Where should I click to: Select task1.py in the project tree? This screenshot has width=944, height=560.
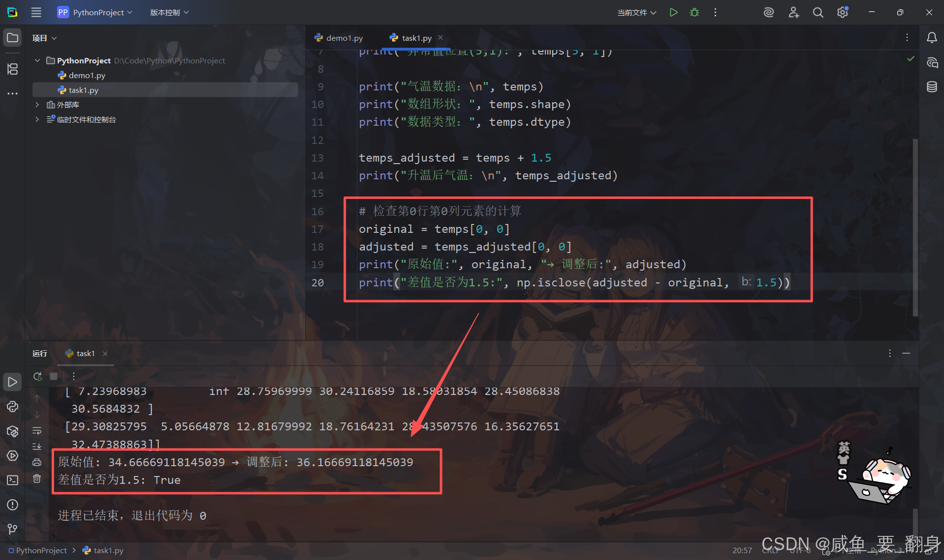click(x=84, y=90)
